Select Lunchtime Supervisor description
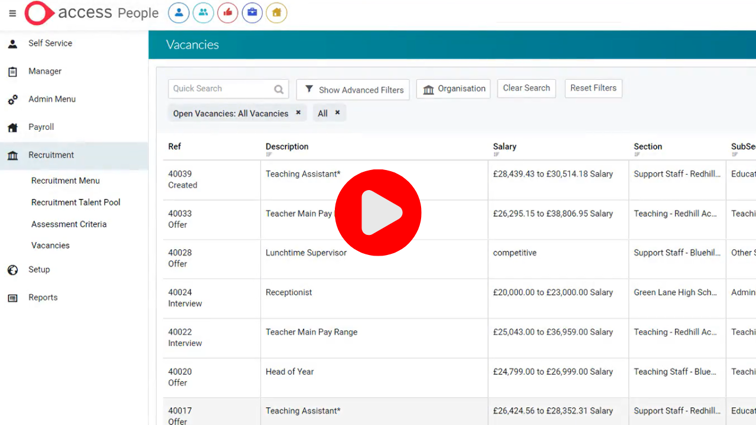 pyautogui.click(x=306, y=253)
